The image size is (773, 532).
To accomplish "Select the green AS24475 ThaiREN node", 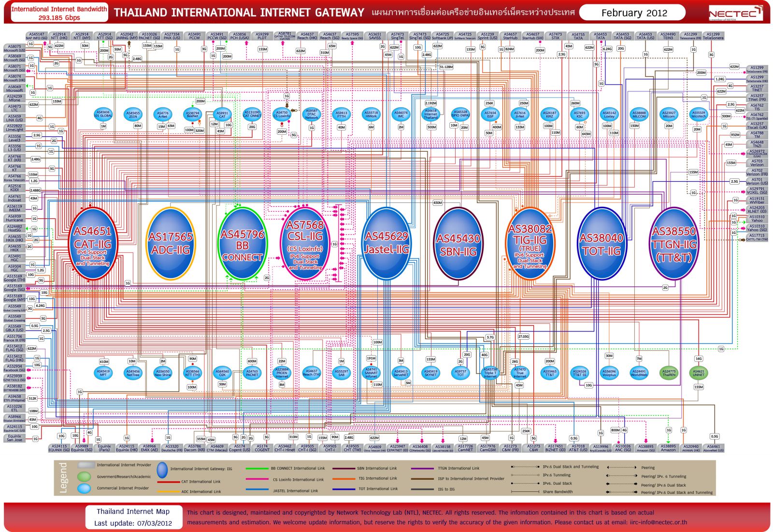I will click(x=669, y=373).
